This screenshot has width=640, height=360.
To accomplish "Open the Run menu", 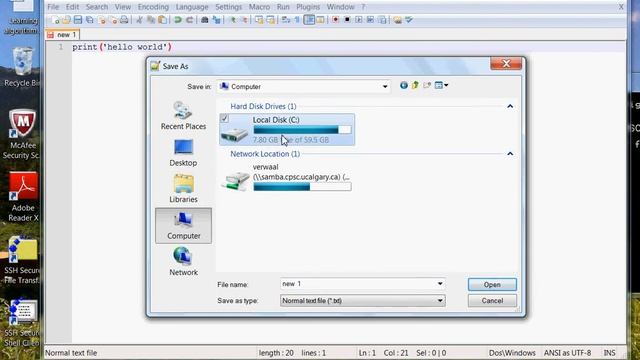I will coord(283,7).
